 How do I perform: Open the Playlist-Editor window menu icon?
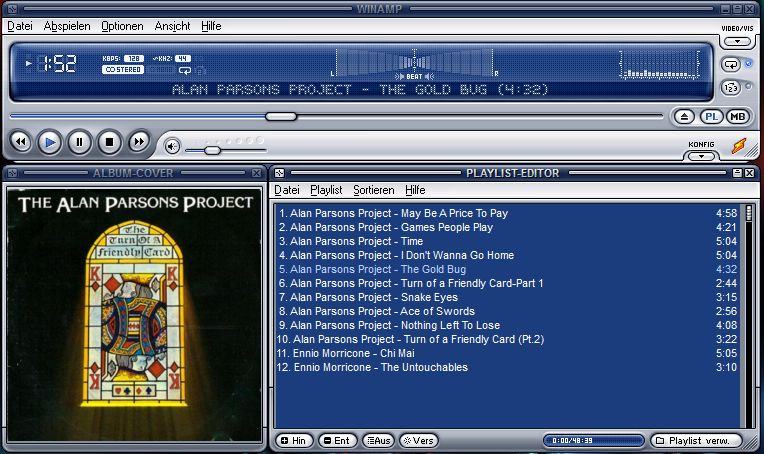[279, 173]
